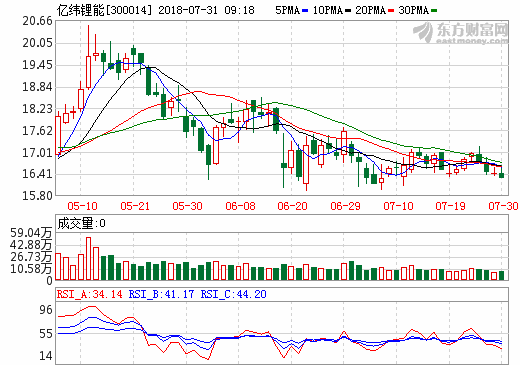Click the 20PMA legend label
Image resolution: width=520 pixels, height=365 pixels.
[x=371, y=10]
